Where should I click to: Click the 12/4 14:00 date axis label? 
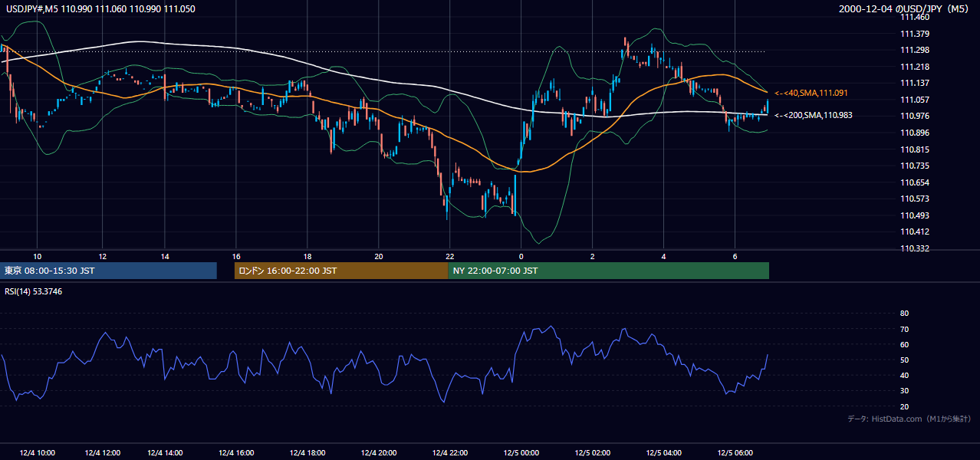(x=164, y=453)
